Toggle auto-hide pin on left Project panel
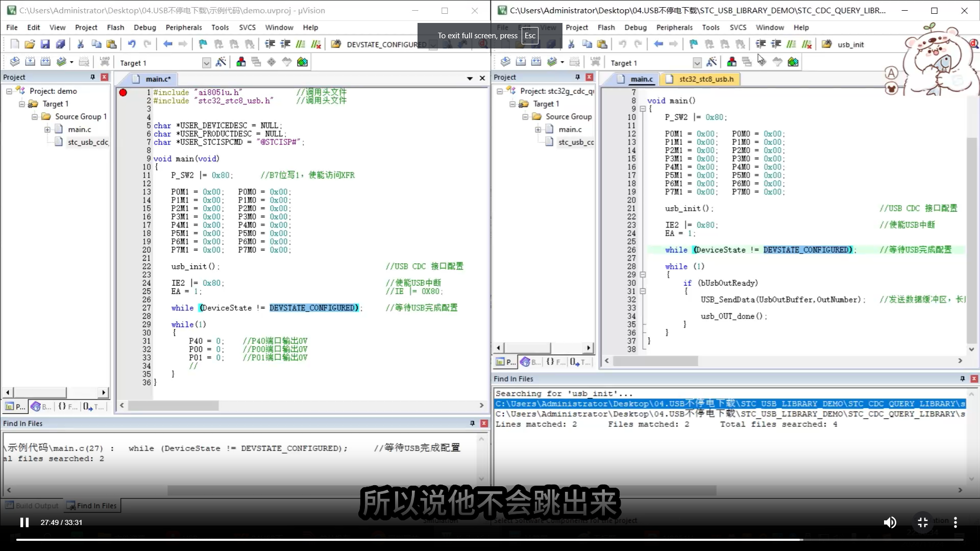 coord(92,77)
